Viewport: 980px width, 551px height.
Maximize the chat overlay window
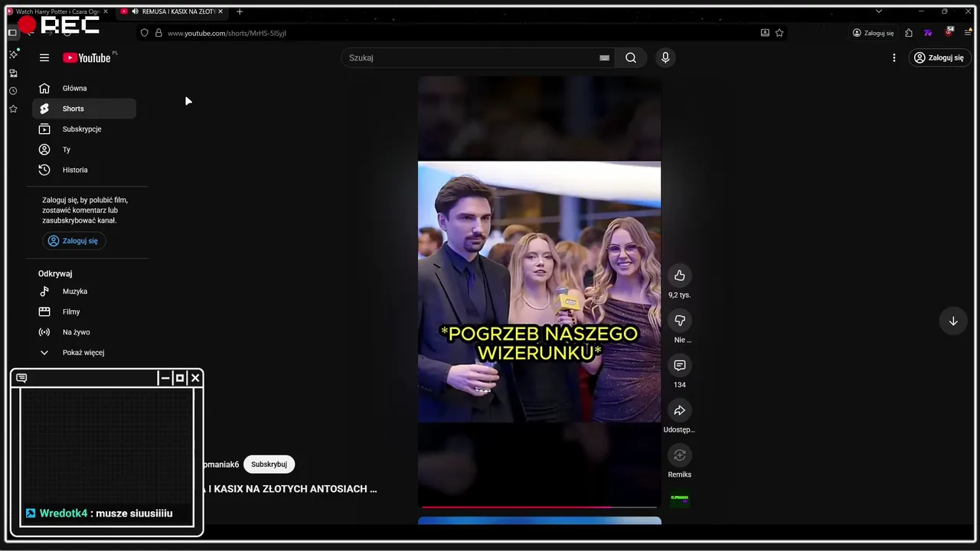[180, 378]
